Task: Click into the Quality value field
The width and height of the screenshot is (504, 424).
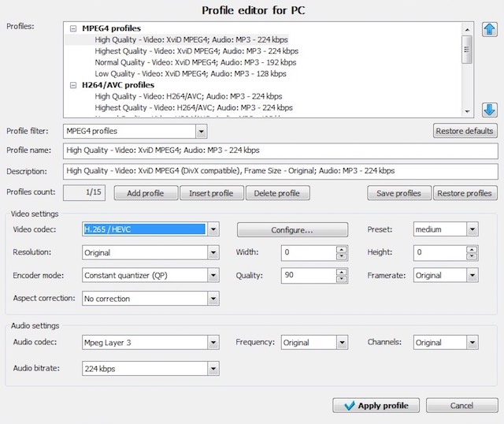Action: (x=309, y=275)
